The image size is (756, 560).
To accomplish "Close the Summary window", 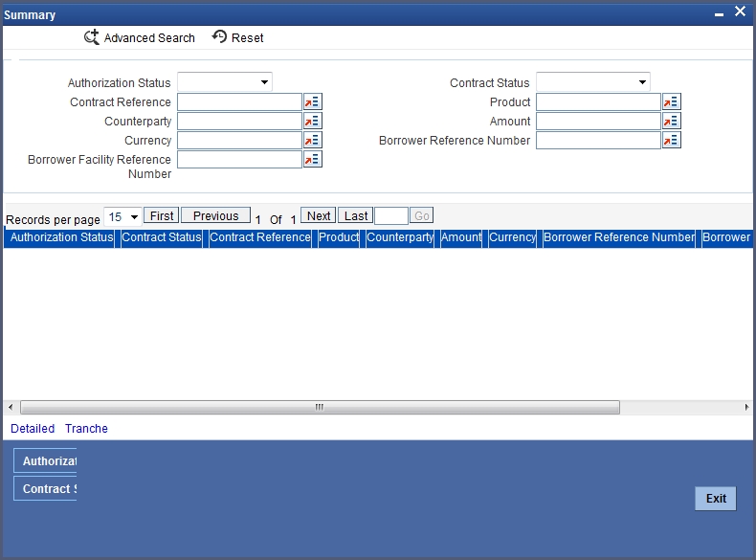I will [740, 11].
